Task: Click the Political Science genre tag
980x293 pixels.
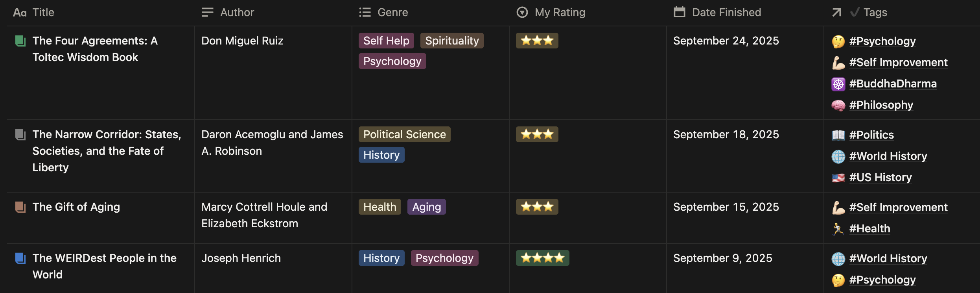Action: (x=404, y=135)
